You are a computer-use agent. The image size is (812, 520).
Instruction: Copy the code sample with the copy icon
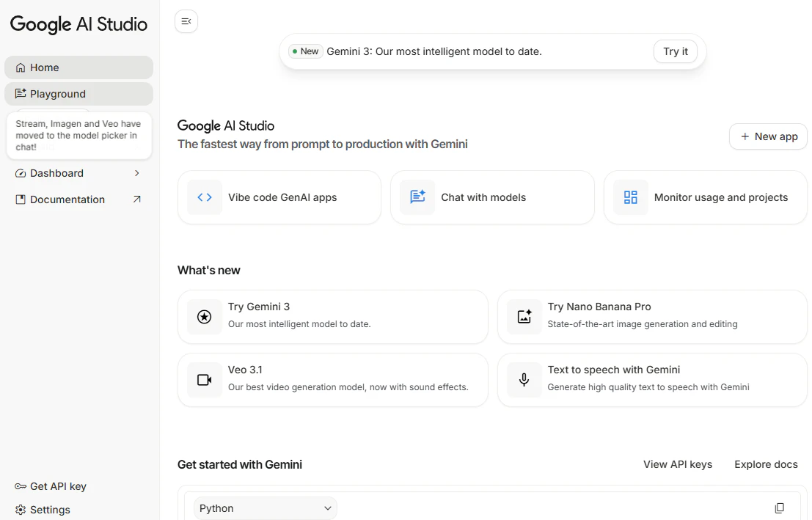(780, 508)
